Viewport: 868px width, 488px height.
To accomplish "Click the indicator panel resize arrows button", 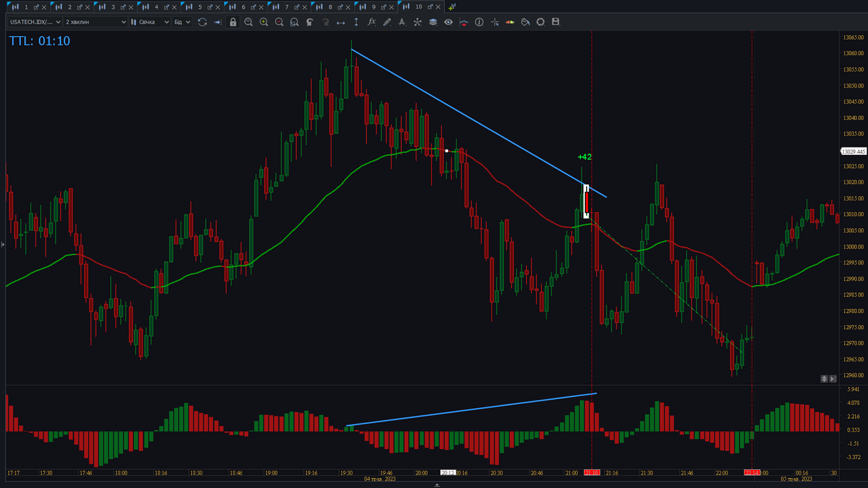I will 824,379.
